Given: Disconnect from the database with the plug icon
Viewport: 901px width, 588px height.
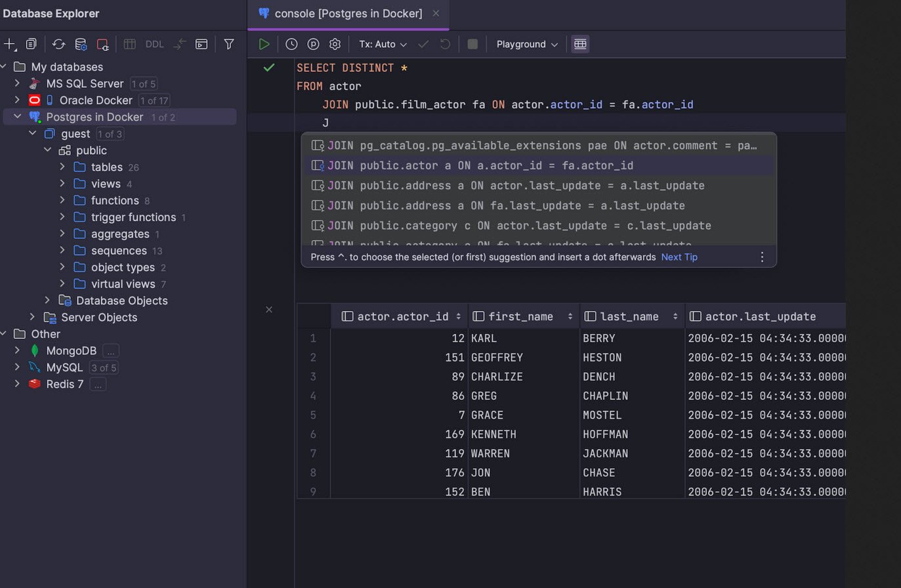Looking at the screenshot, I should point(102,44).
